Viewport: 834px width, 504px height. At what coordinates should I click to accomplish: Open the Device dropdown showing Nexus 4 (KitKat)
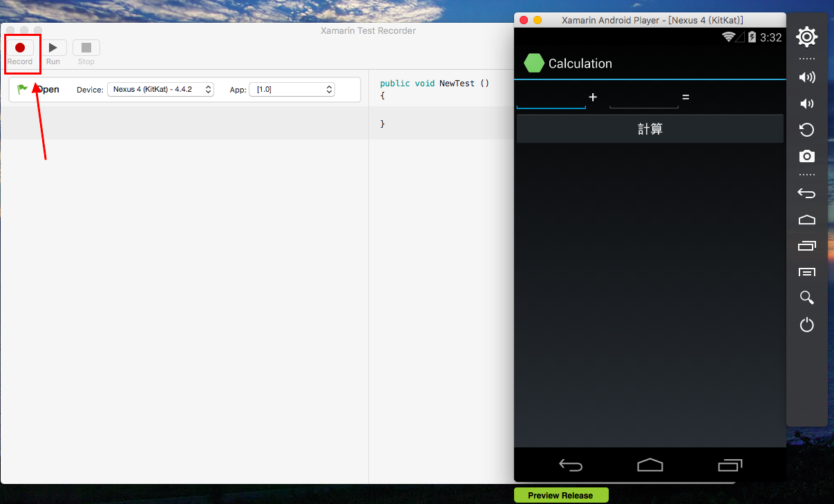tap(160, 89)
